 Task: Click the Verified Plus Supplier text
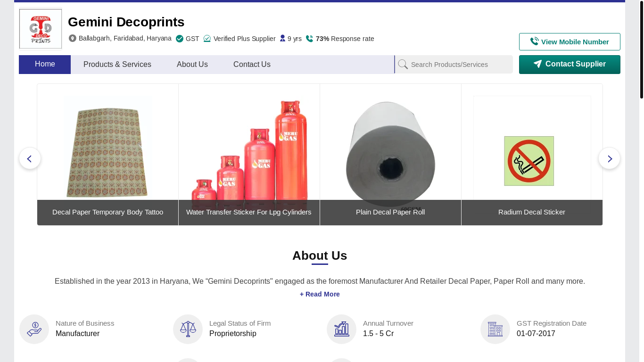pyautogui.click(x=245, y=39)
